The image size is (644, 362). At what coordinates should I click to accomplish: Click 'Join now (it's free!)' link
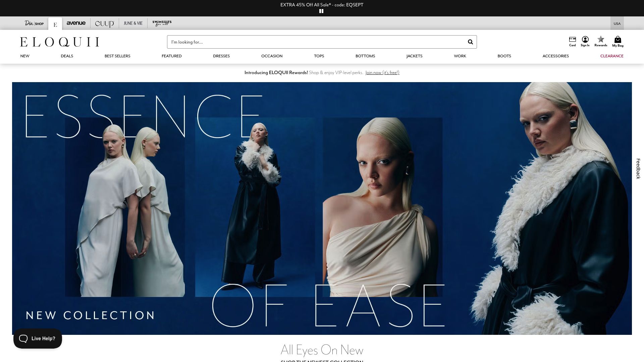coord(382,73)
